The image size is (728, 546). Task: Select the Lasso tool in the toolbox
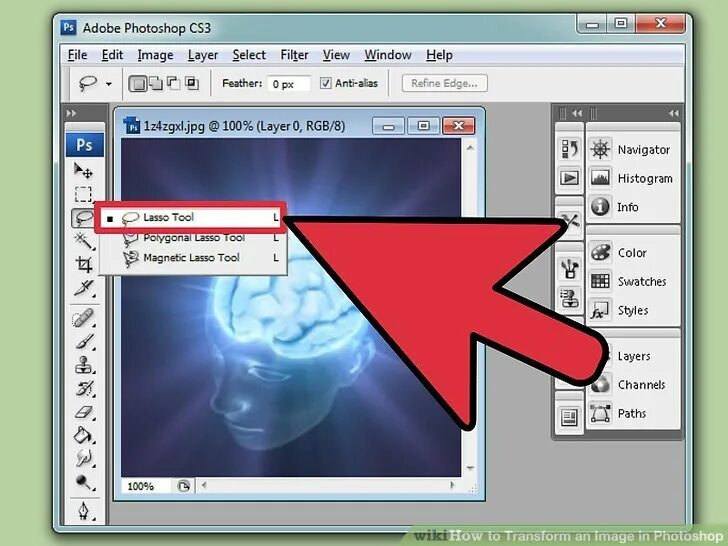[84, 217]
